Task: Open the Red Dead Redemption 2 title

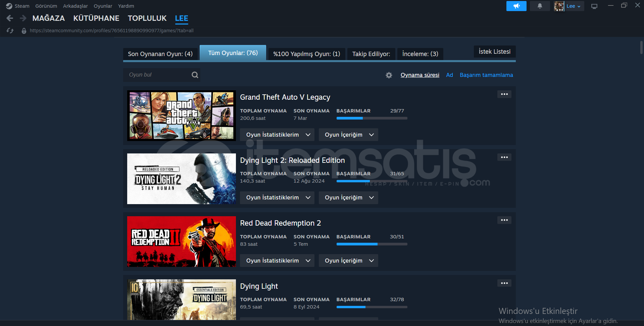Action: click(281, 223)
